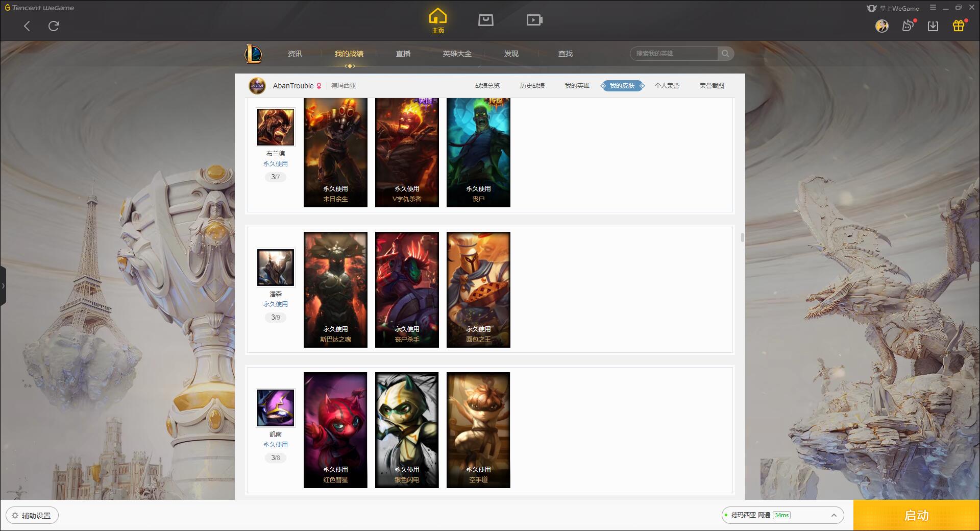Click the AbanTrouble profile avatar

coord(257,86)
